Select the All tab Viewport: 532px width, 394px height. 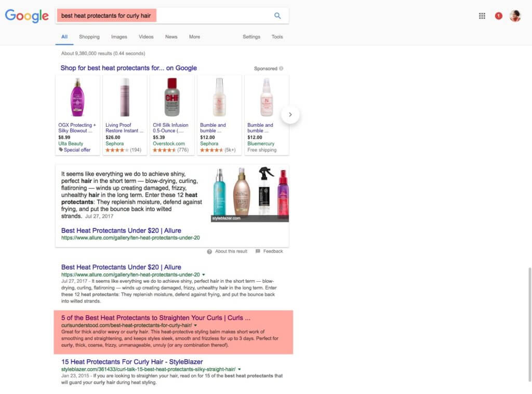pyautogui.click(x=64, y=37)
